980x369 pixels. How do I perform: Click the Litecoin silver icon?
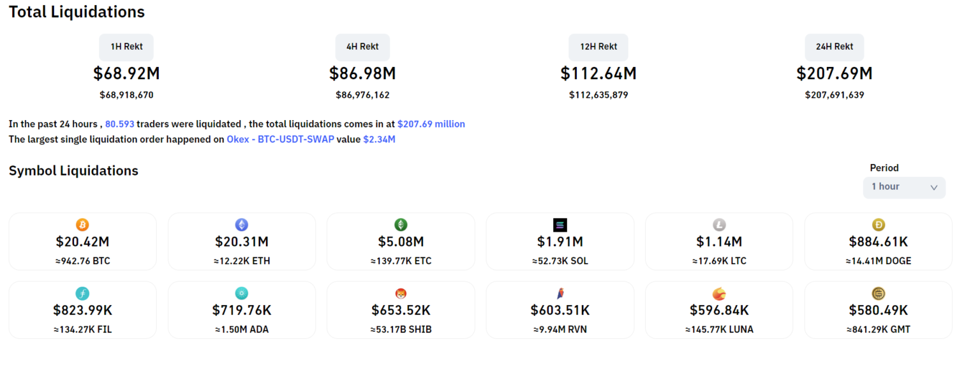tap(719, 225)
